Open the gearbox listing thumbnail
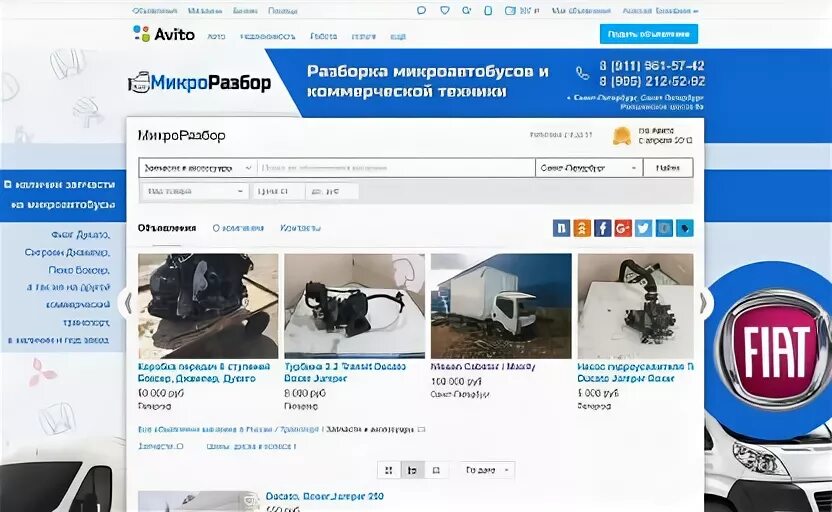Image resolution: width=832 pixels, height=512 pixels. (x=208, y=306)
